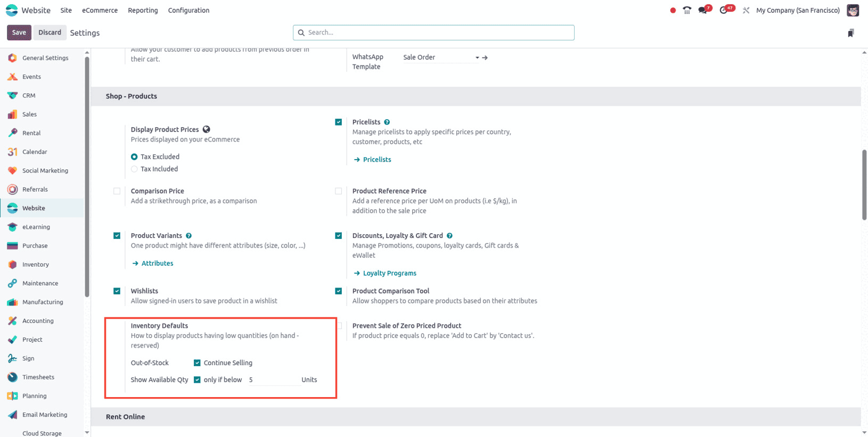Click the settings search field

coord(433,32)
